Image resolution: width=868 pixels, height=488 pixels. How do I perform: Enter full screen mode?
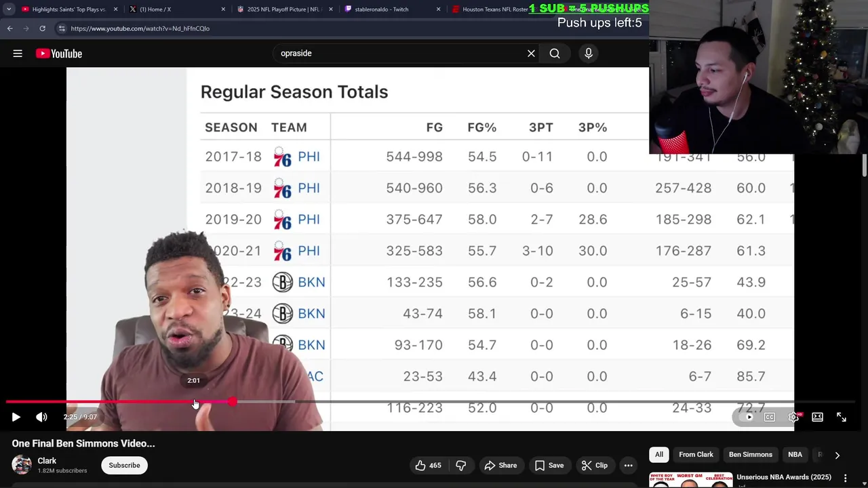(x=841, y=417)
